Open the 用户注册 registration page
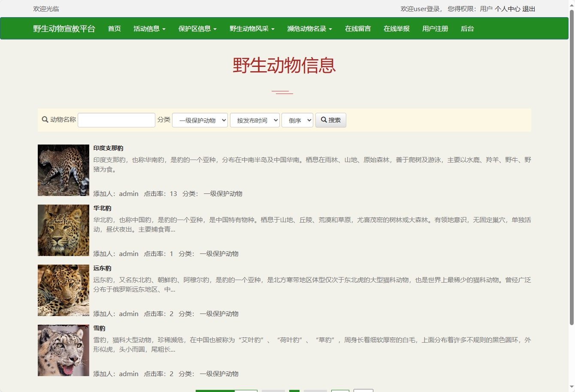Viewport: 575px width, 392px height. point(435,28)
